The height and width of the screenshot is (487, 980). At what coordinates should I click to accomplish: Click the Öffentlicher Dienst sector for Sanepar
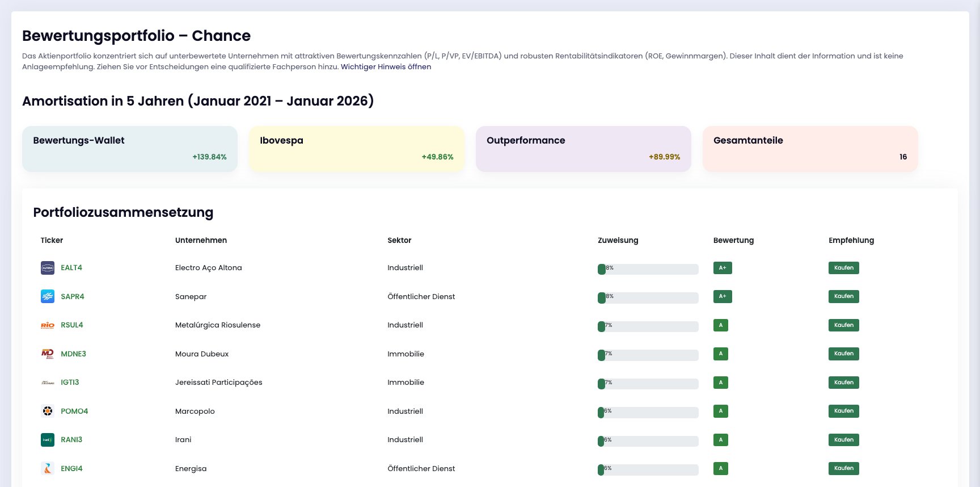(421, 296)
